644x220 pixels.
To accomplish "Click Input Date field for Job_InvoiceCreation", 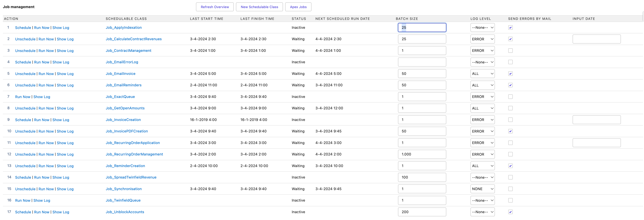I will coord(596,120).
